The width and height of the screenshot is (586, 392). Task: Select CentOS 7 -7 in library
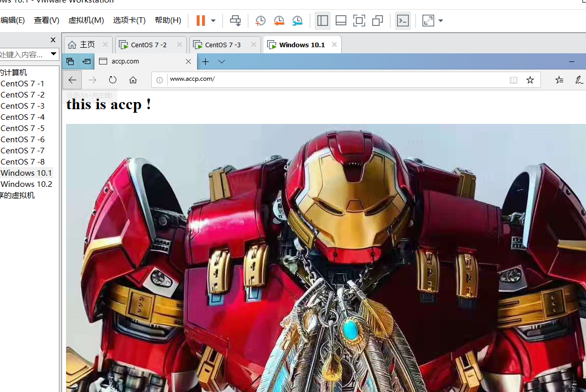pyautogui.click(x=22, y=151)
